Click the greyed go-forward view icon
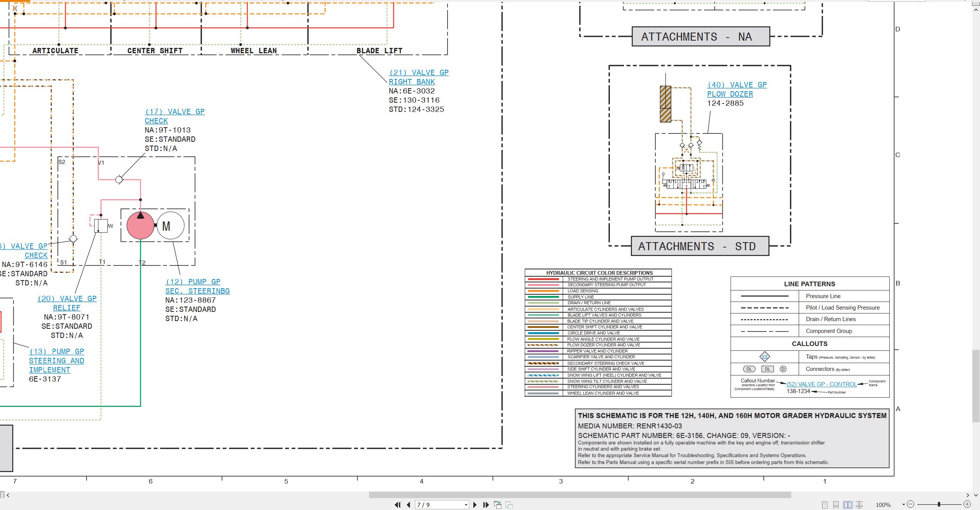This screenshot has height=510, width=980. (x=509, y=505)
